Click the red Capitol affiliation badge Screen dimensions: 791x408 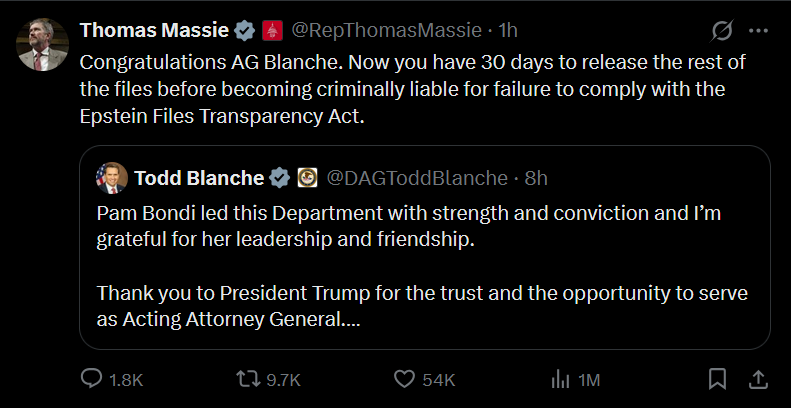272,31
